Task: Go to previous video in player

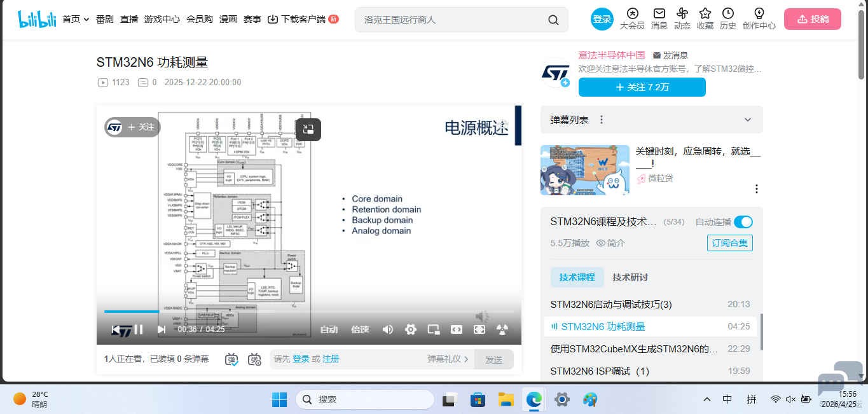Action: [115, 329]
